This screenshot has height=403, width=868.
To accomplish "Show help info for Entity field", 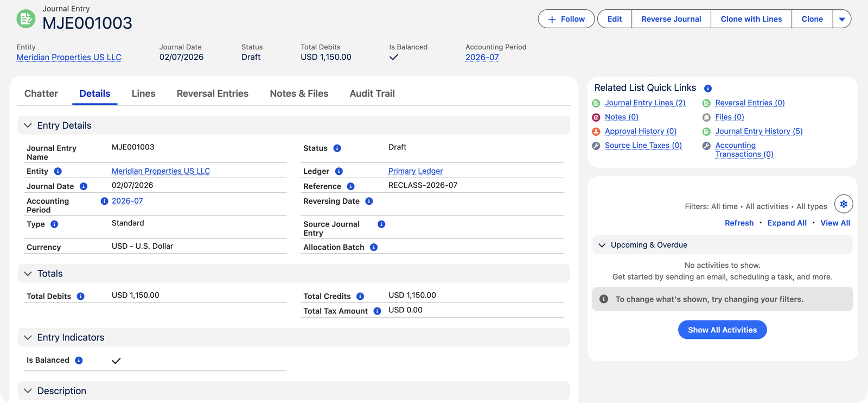I will pos(58,171).
